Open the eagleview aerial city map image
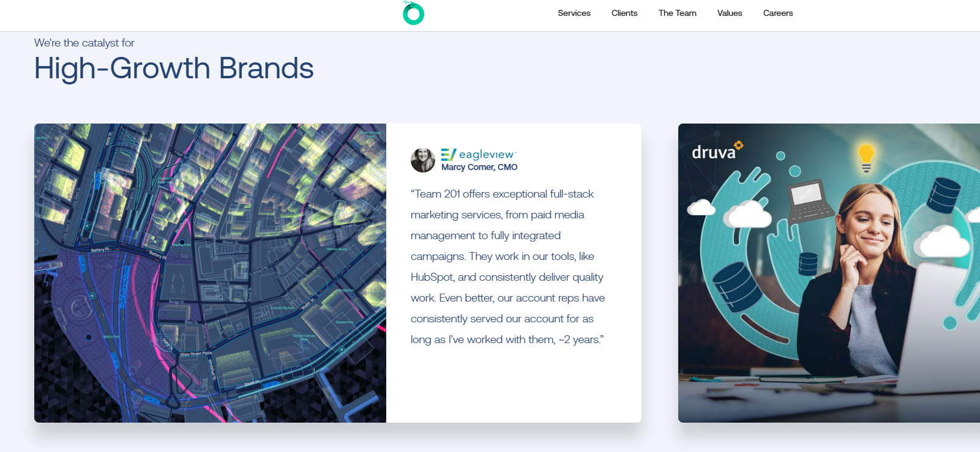 210,273
